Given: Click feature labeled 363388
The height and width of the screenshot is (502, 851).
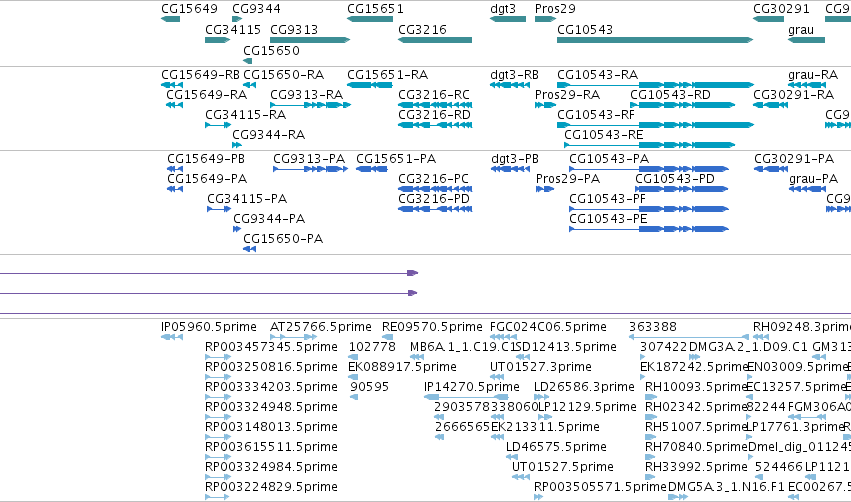Looking at the screenshot, I should pyautogui.click(x=689, y=337).
